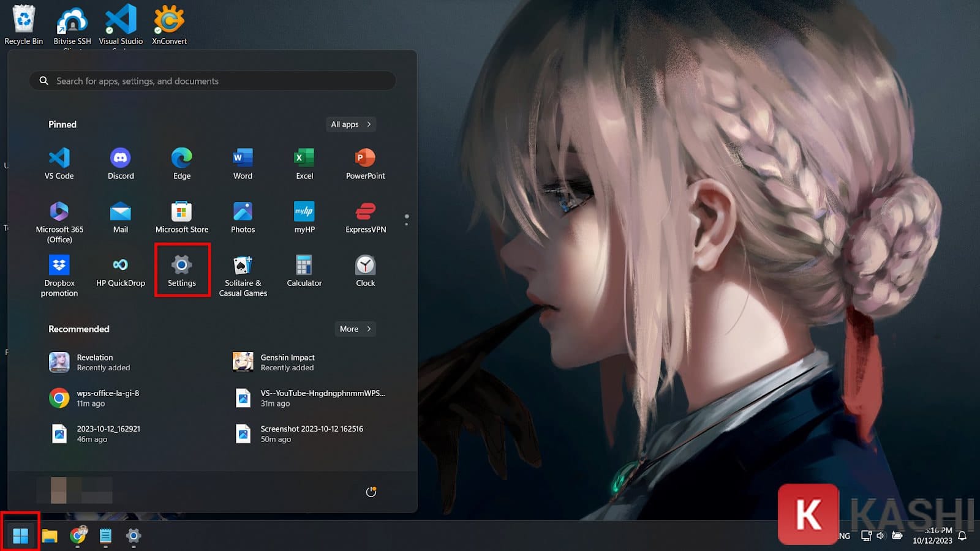Open the Clock app

click(x=364, y=269)
